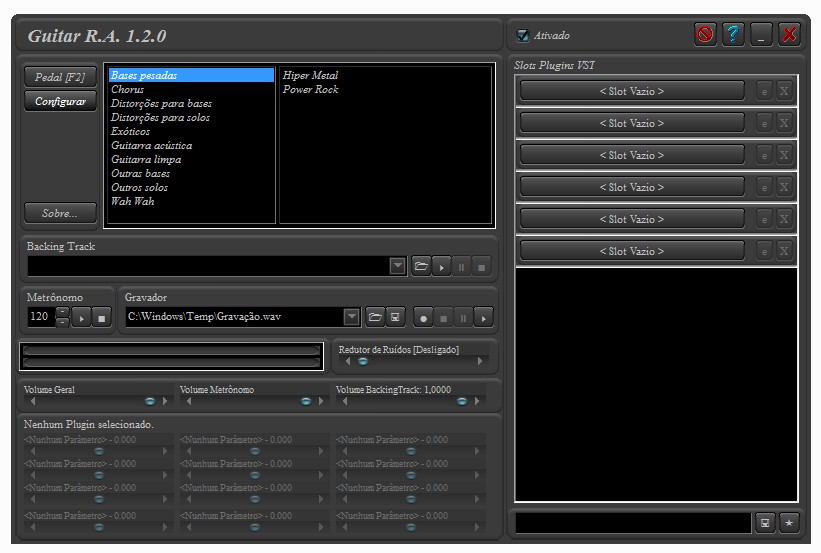
Task: Play the recorded Gravador file
Action: coord(483,317)
